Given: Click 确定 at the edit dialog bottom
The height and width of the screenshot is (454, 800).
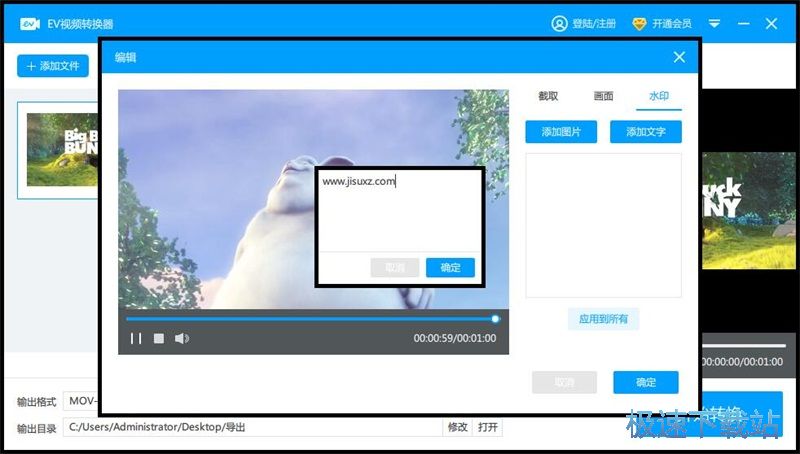Looking at the screenshot, I should [646, 383].
